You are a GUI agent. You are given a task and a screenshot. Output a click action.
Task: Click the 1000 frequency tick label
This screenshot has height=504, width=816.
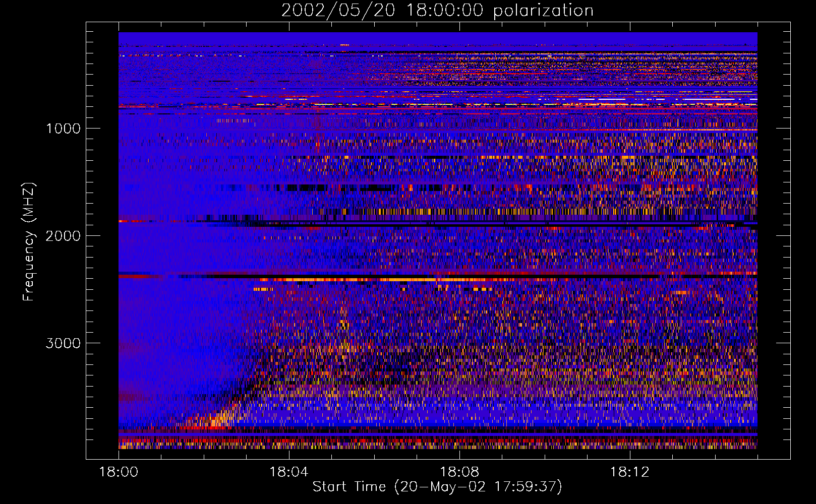[63, 129]
